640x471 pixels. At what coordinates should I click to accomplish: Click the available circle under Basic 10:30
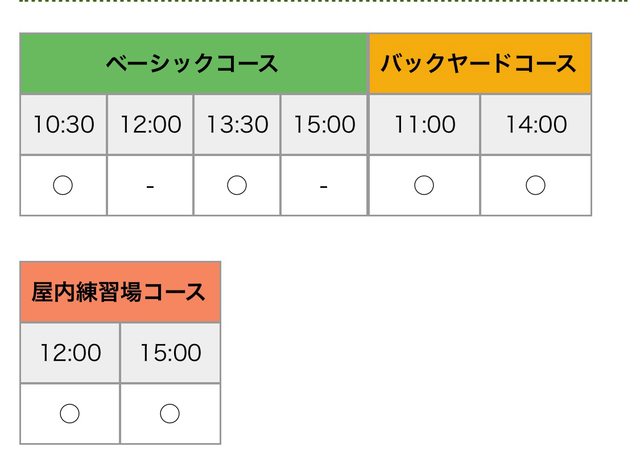coord(62,185)
